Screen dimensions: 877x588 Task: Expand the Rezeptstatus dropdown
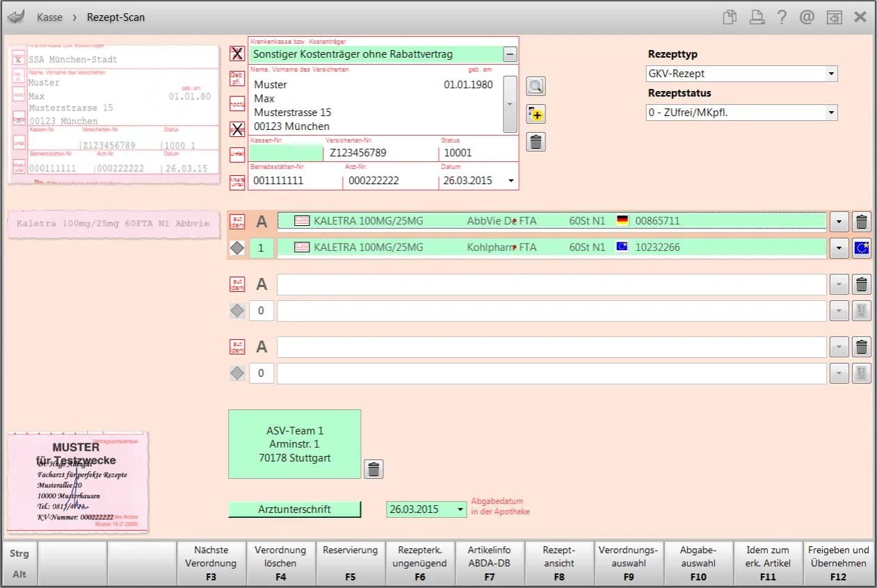pyautogui.click(x=830, y=113)
